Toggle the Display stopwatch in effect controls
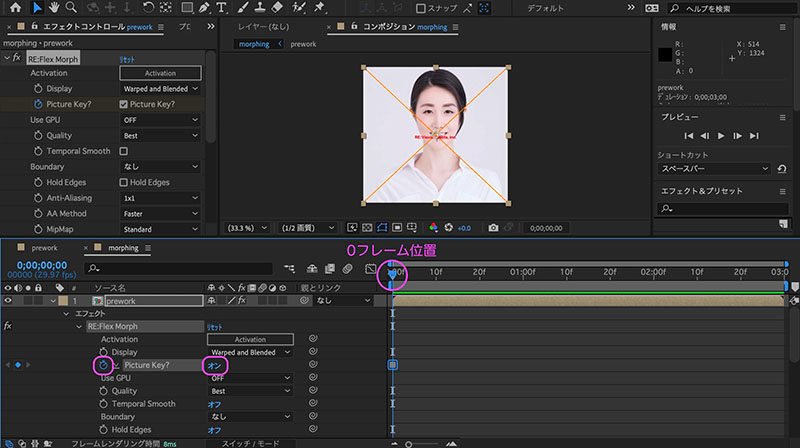 point(38,88)
